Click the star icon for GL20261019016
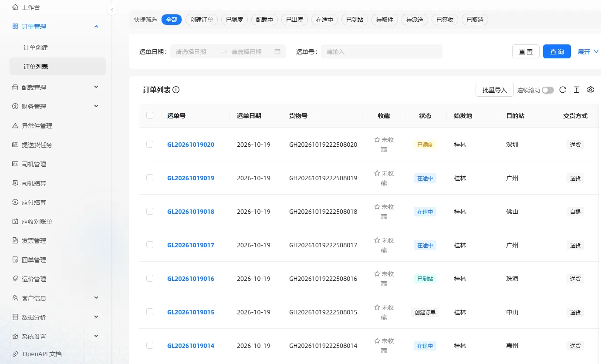Screen dimensions: 601x364 click(x=377, y=274)
